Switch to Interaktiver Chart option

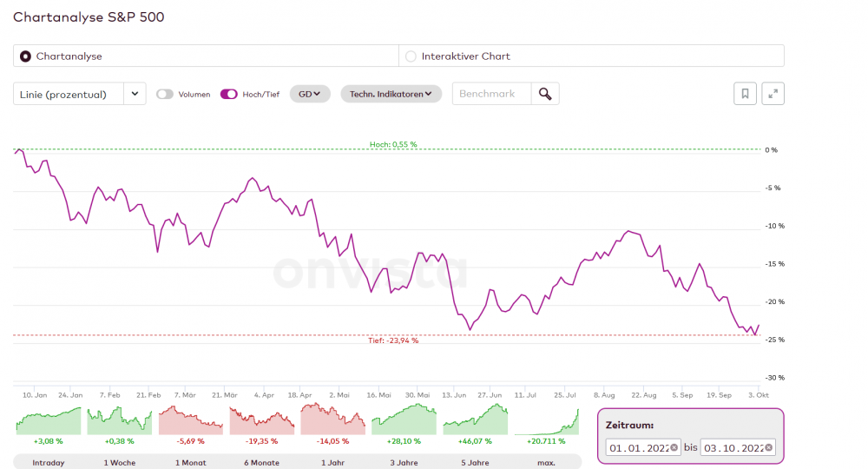pyautogui.click(x=411, y=56)
